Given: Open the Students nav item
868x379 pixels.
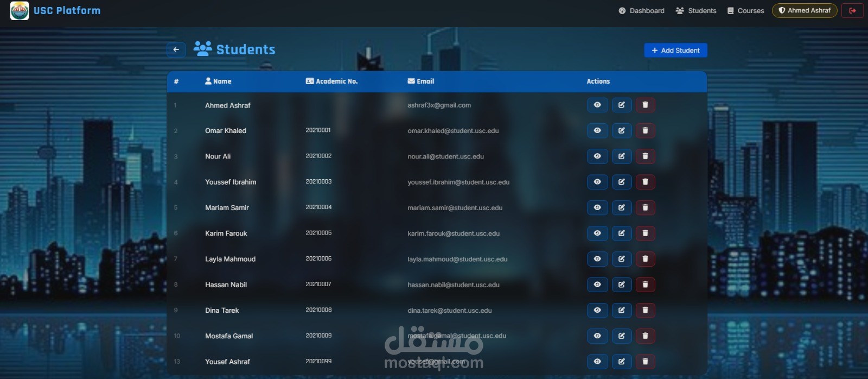Looking at the screenshot, I should coord(696,11).
